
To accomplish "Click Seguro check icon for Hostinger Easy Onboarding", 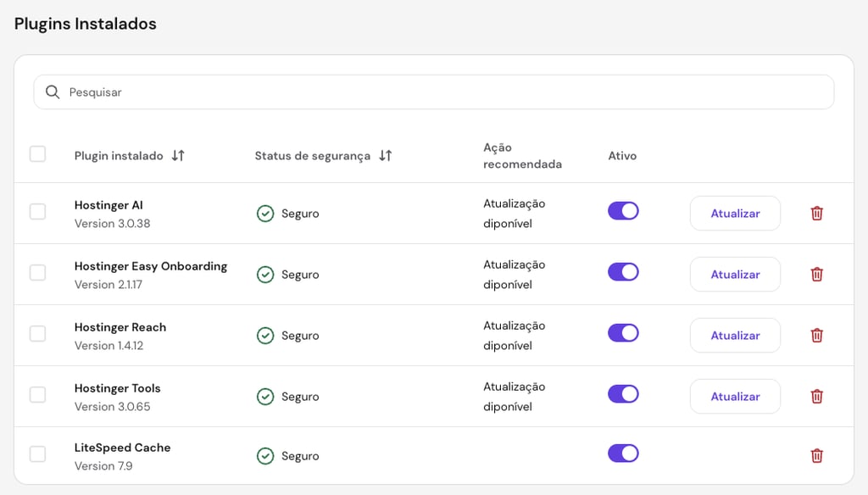I will [x=265, y=274].
